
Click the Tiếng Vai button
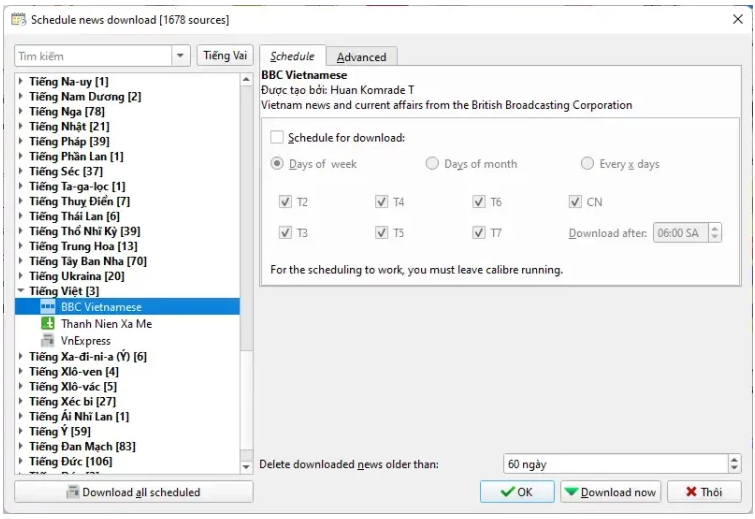[x=225, y=56]
